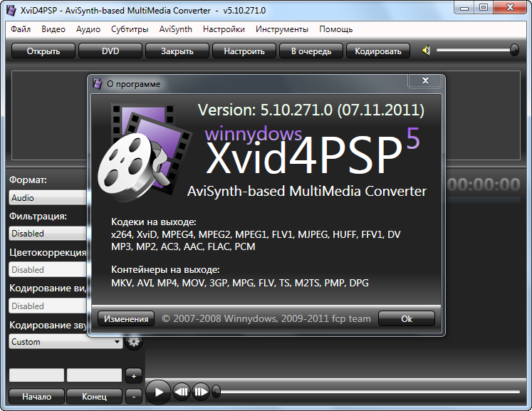Minimize the XviD4PSP main window
This screenshot has height=411, width=532.
[464, 8]
